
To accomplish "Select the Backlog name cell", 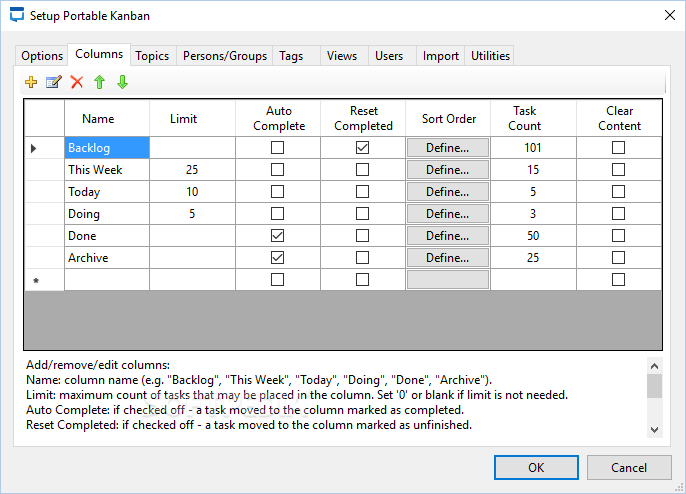I will click(107, 147).
